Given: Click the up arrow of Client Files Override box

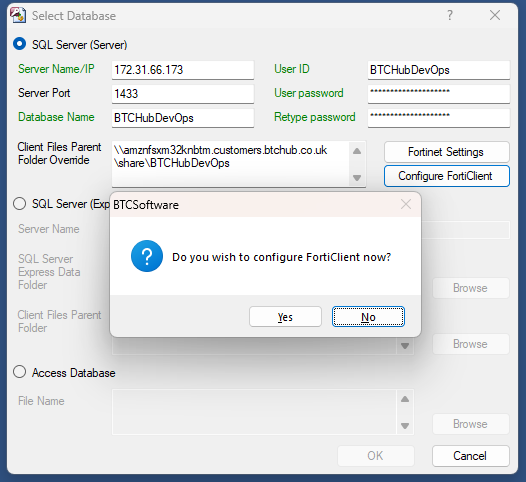Looking at the screenshot, I should click(357, 151).
